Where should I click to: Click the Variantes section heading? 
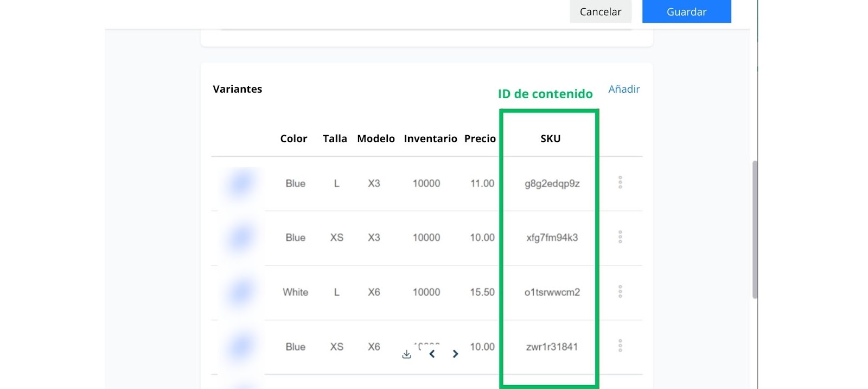click(x=237, y=89)
